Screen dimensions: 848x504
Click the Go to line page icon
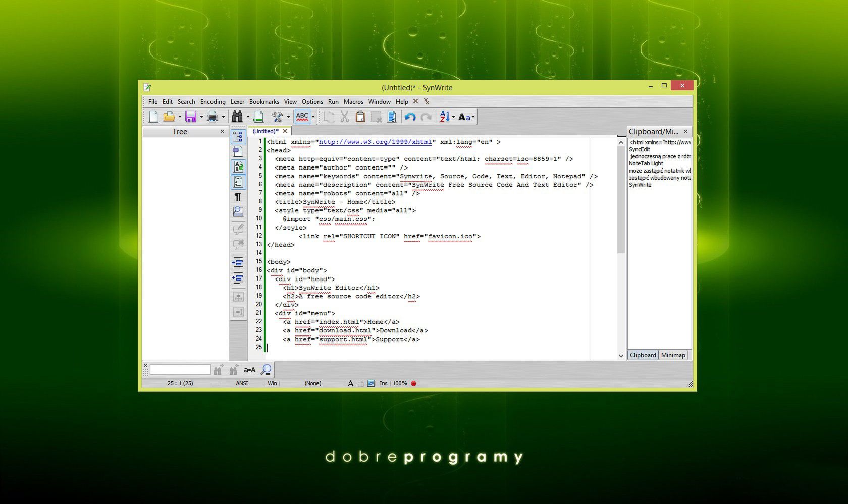[258, 117]
